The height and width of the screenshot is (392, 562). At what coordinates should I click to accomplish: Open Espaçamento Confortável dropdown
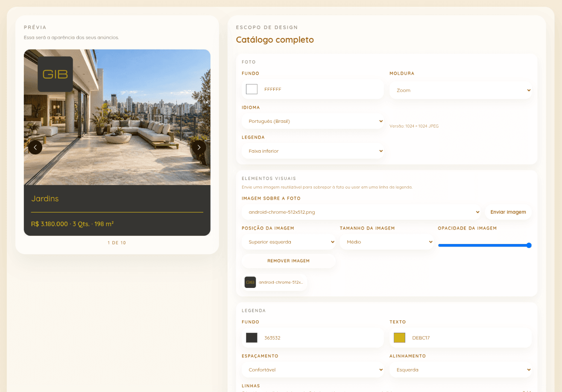click(313, 370)
